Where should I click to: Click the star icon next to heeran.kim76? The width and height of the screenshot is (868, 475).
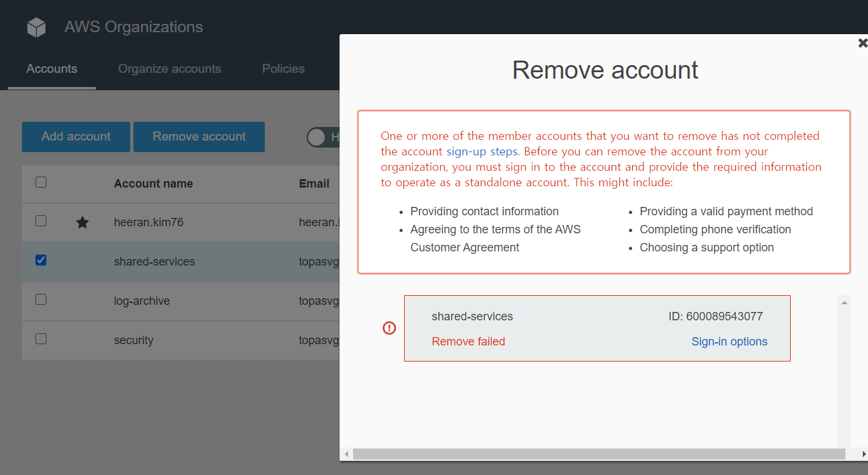point(82,222)
